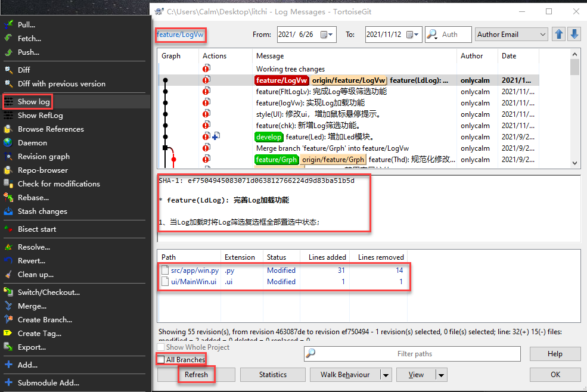The width and height of the screenshot is (587, 392).
Task: Click the feature/LogVw branch link
Action: coord(180,35)
